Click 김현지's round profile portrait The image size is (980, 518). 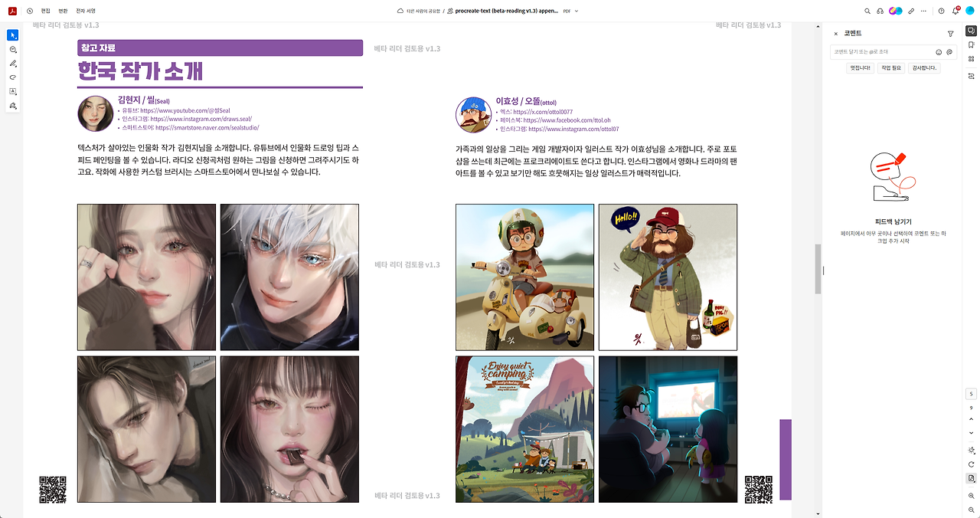pos(96,113)
